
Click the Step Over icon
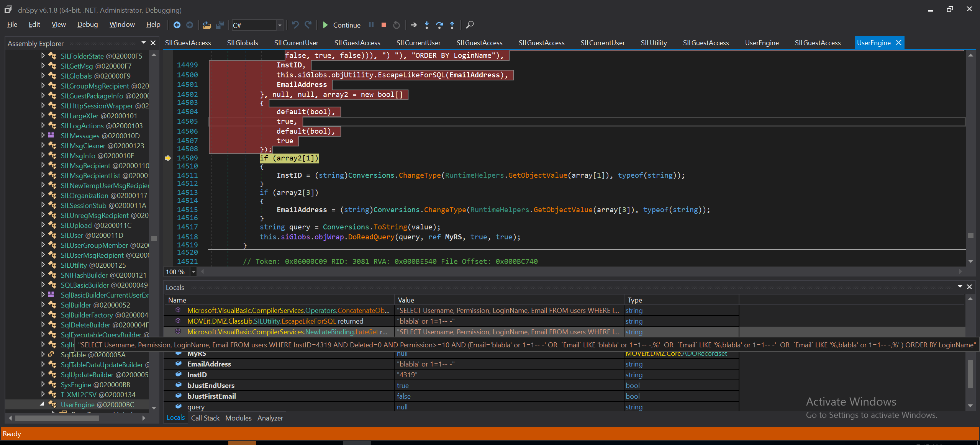point(439,25)
